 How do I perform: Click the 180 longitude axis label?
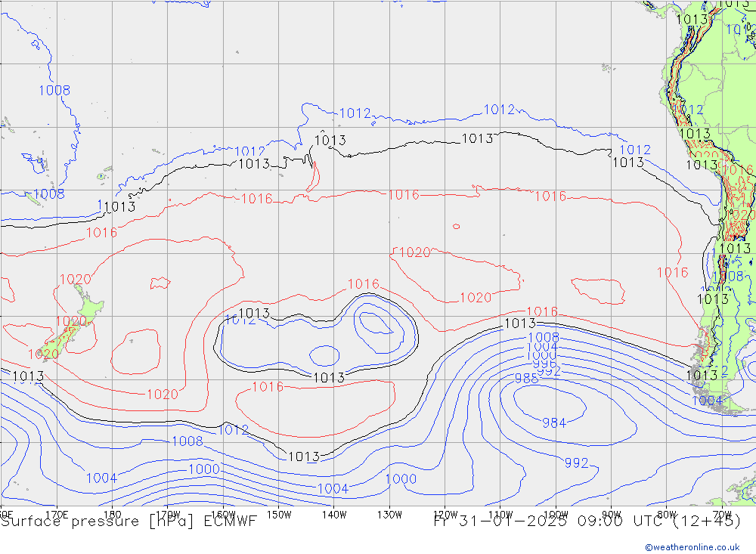point(112,513)
